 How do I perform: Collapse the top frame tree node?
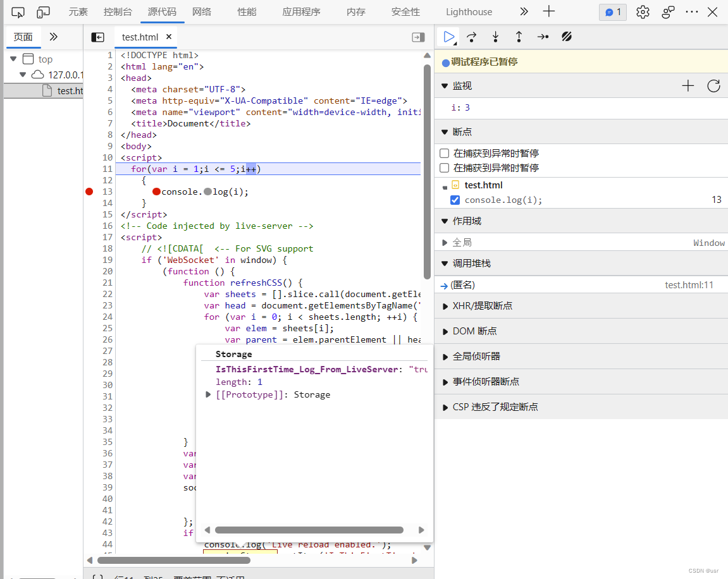pos(13,59)
